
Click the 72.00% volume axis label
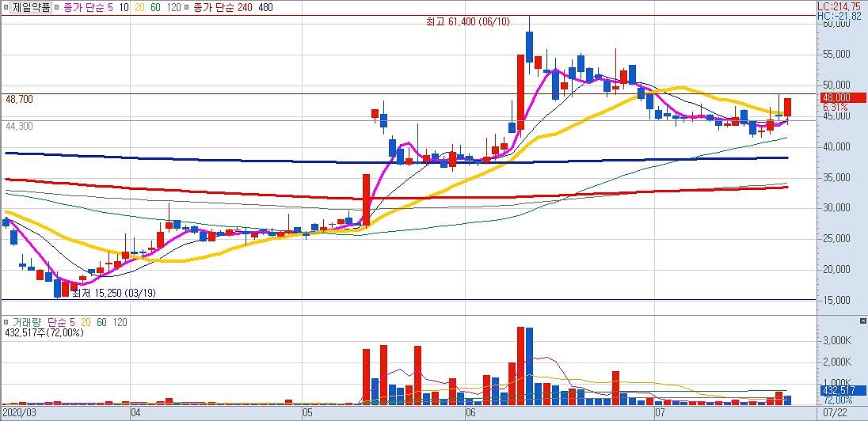838,399
